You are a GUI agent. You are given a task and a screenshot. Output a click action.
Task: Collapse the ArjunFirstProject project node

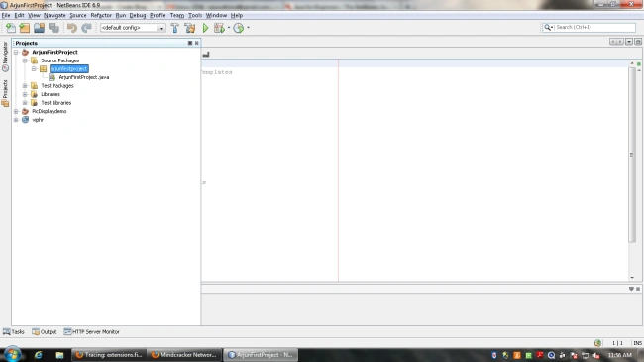coord(16,53)
